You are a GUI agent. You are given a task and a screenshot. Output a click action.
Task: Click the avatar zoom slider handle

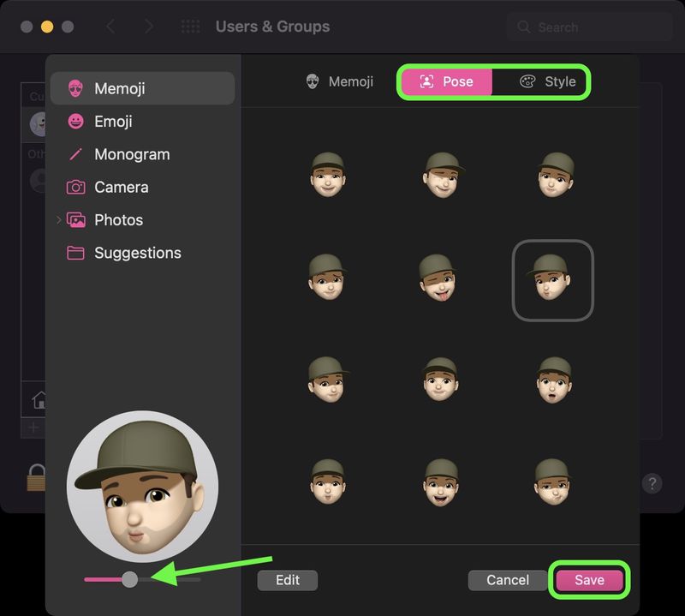(x=130, y=580)
